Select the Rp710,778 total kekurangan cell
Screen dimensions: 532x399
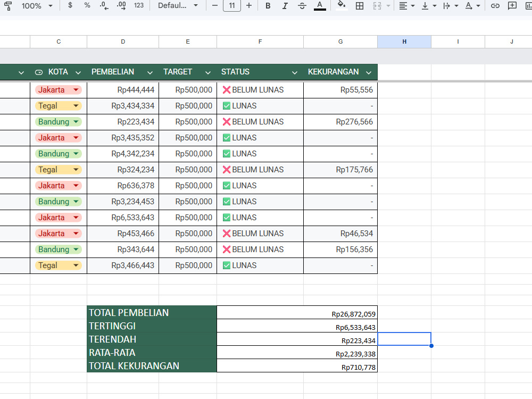pyautogui.click(x=297, y=366)
